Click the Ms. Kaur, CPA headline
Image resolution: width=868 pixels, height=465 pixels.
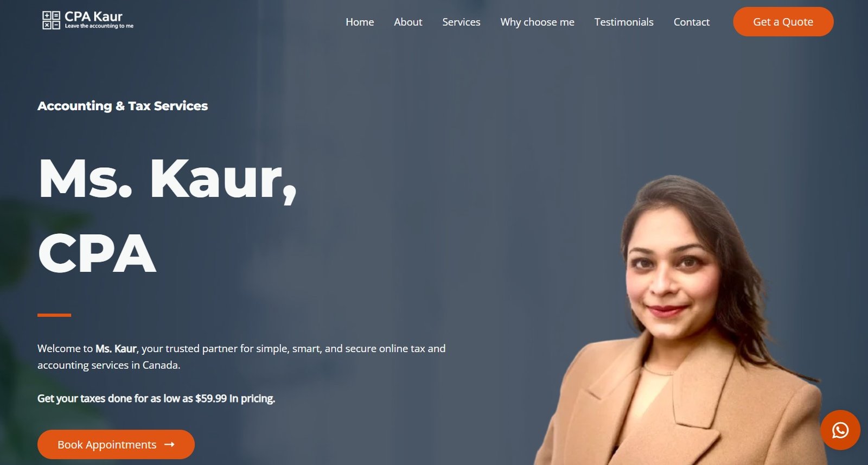(x=168, y=215)
